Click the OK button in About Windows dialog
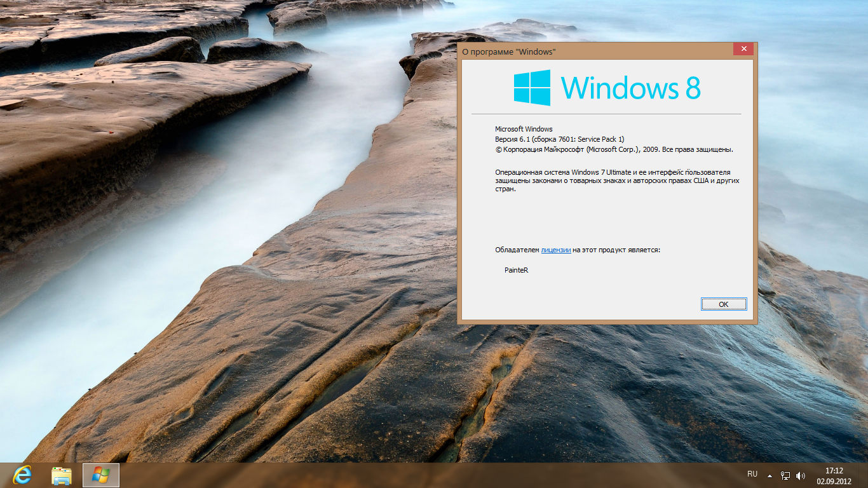Viewport: 868px width, 488px height. click(724, 304)
